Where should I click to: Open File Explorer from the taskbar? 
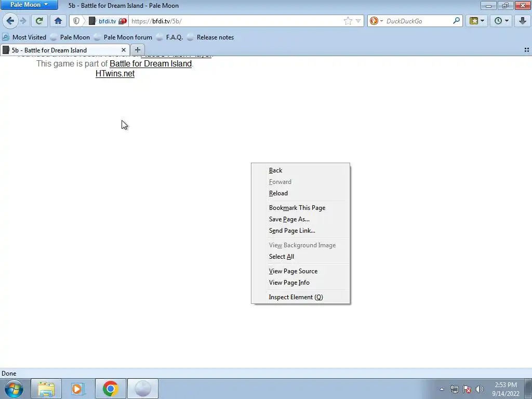coord(46,389)
